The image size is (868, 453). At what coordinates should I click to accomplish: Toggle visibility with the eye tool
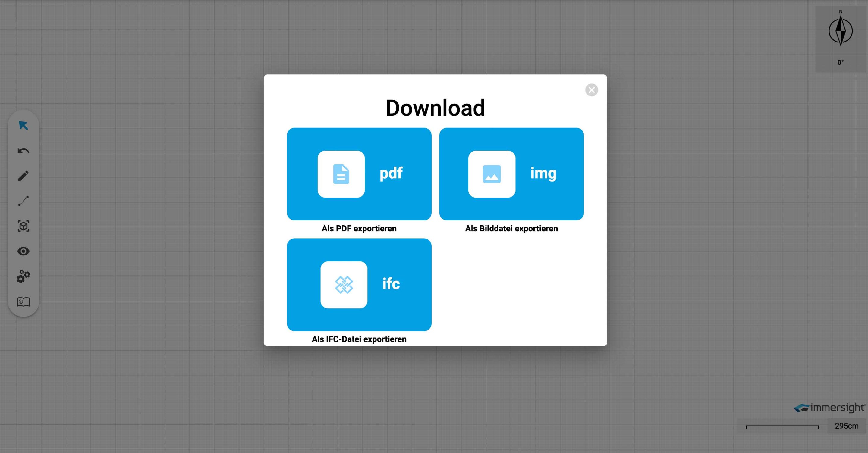(24, 251)
